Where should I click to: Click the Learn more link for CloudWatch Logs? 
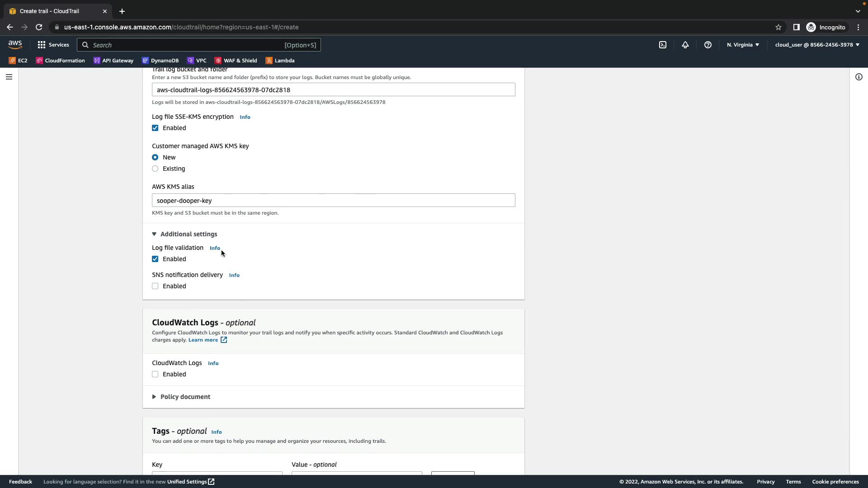(203, 340)
